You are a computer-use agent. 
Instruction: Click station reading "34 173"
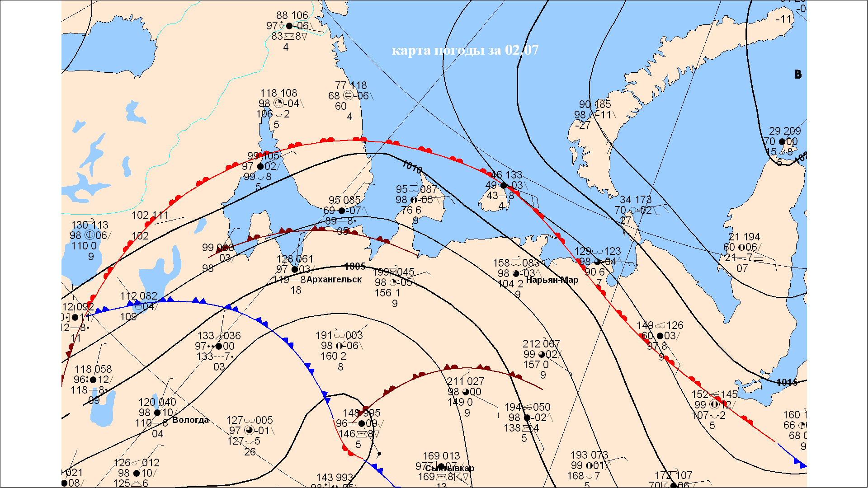click(636, 200)
